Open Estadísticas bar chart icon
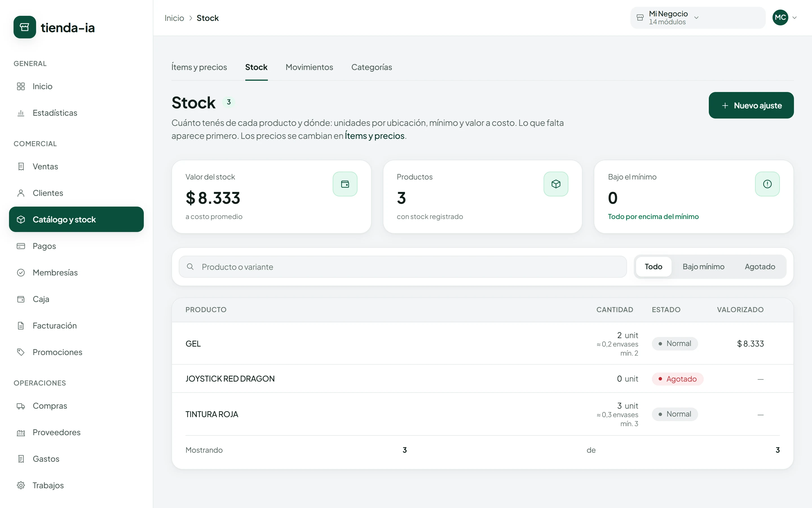The height and width of the screenshot is (508, 812). (x=21, y=113)
